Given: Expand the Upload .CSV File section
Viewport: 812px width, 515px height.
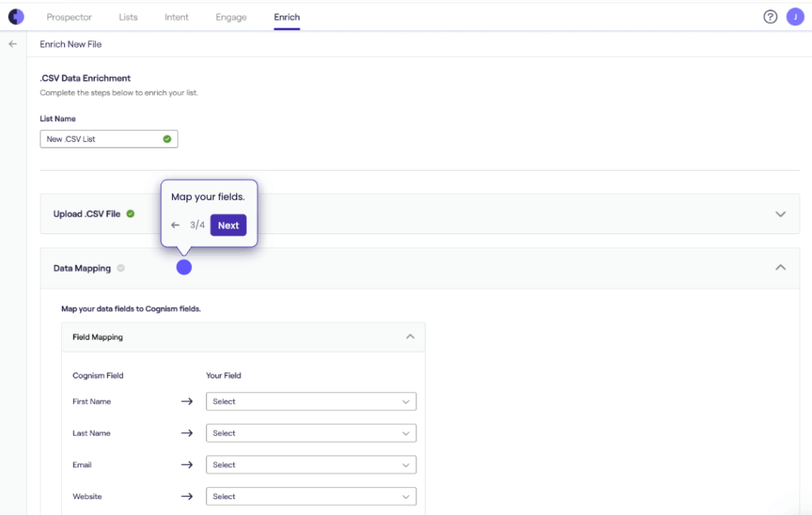Looking at the screenshot, I should point(780,214).
